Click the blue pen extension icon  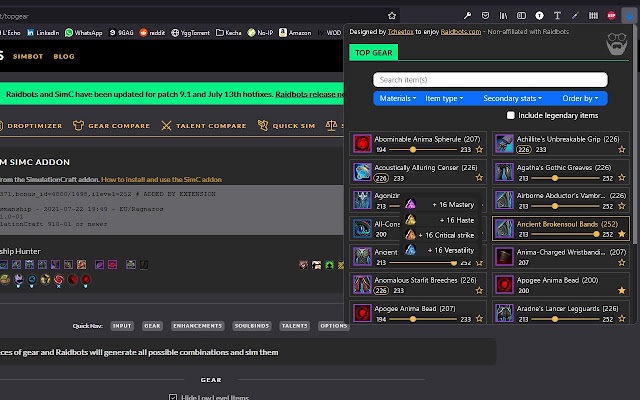(x=575, y=16)
